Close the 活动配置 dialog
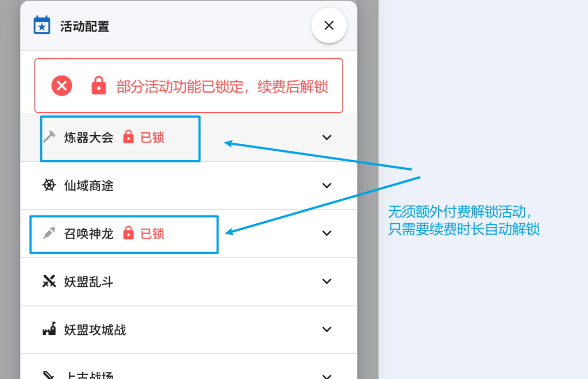 tap(329, 26)
